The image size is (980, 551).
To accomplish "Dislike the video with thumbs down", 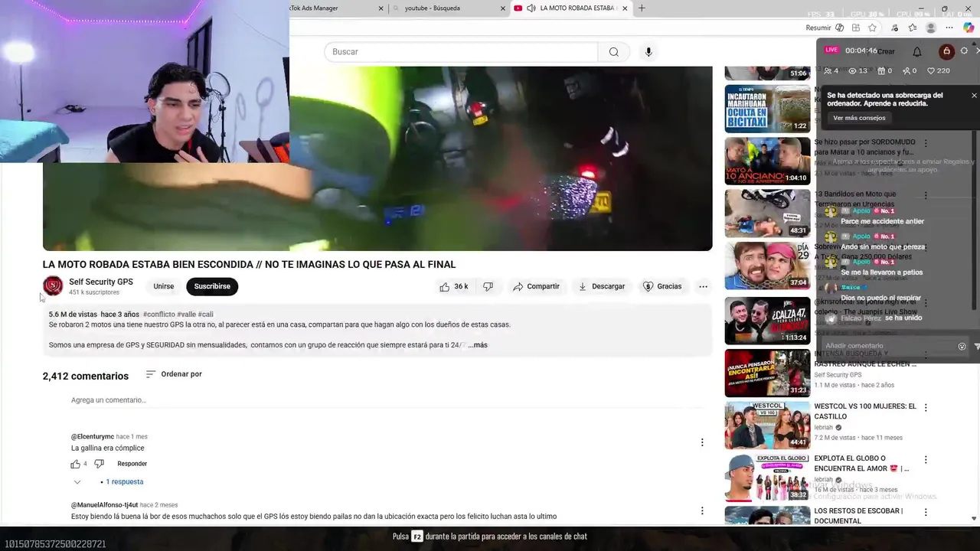I will [488, 286].
